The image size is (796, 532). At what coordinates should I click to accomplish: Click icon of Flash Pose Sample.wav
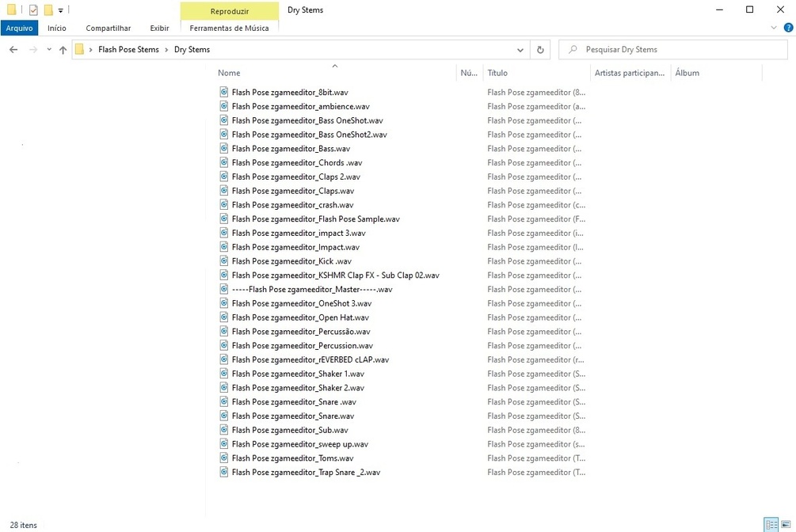click(x=223, y=218)
